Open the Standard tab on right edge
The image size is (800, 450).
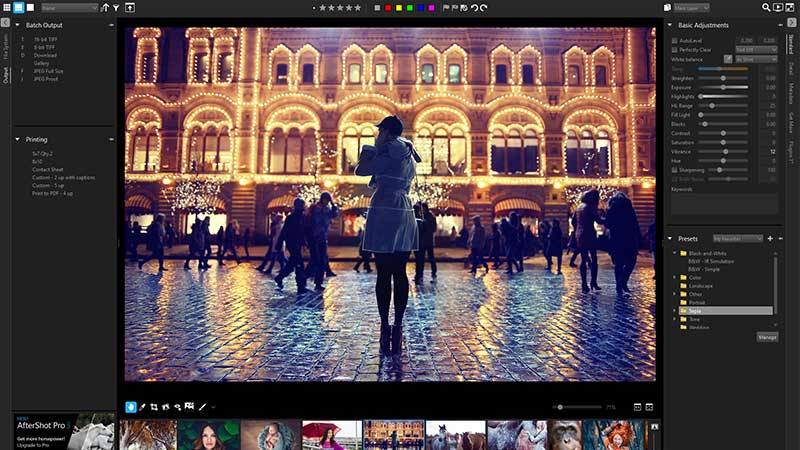pyautogui.click(x=791, y=44)
